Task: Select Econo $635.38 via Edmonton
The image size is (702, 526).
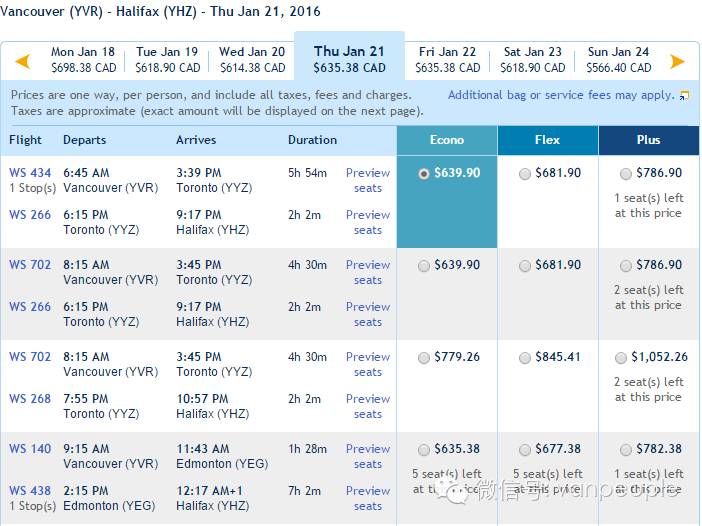Action: tap(424, 449)
